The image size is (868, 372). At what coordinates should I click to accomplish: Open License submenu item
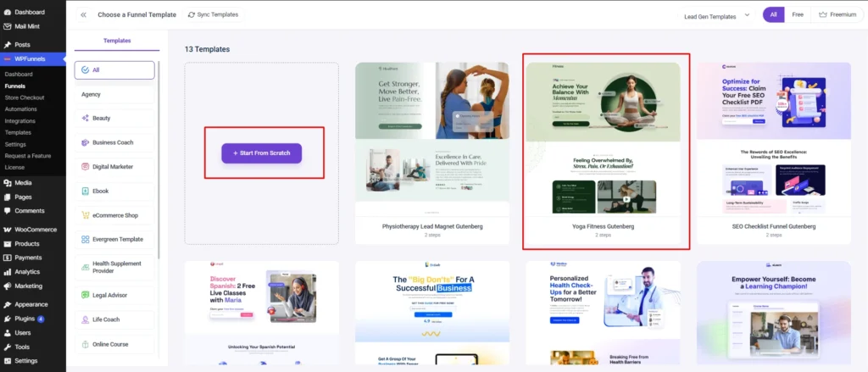pyautogui.click(x=14, y=167)
